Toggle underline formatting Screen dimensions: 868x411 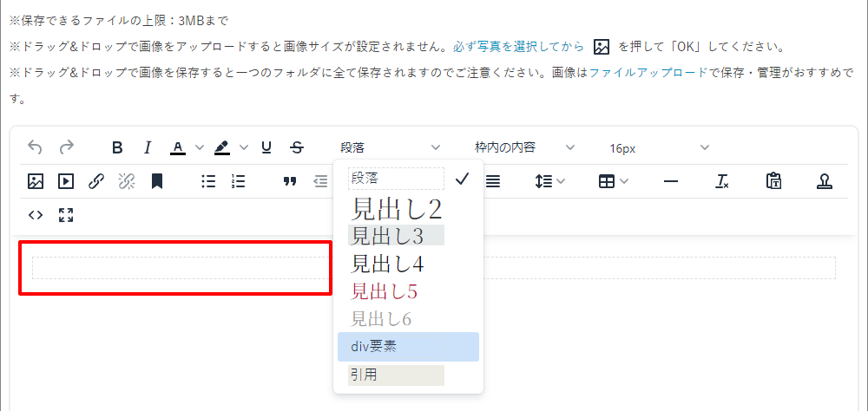[266, 147]
